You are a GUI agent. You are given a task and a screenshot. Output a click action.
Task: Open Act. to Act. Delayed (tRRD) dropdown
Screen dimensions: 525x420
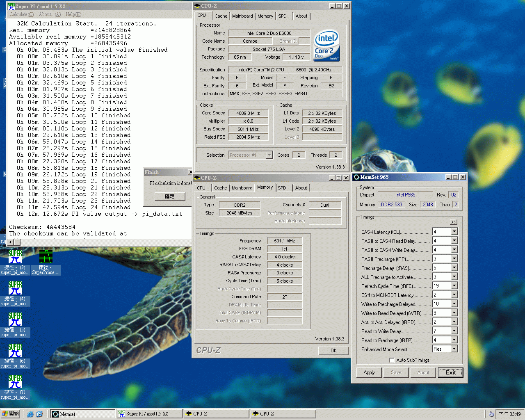454,322
